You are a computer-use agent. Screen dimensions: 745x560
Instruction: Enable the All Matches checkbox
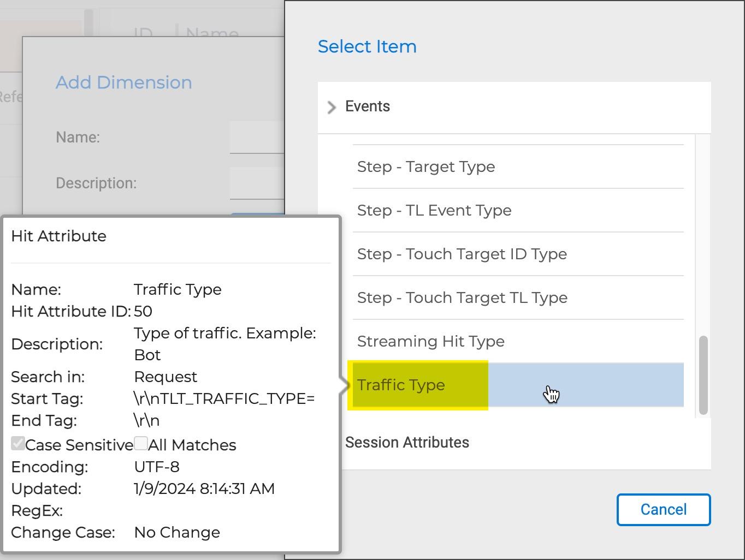[141, 443]
